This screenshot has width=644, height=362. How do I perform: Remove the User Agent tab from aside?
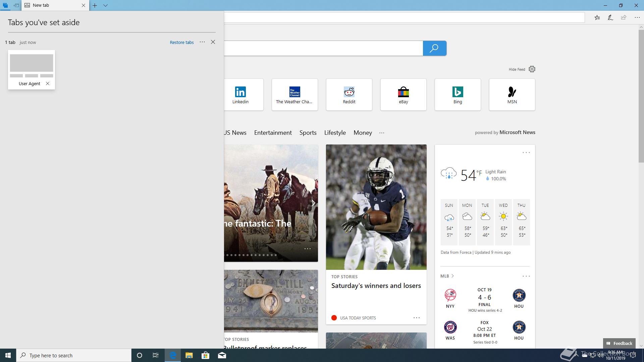pos(48,83)
